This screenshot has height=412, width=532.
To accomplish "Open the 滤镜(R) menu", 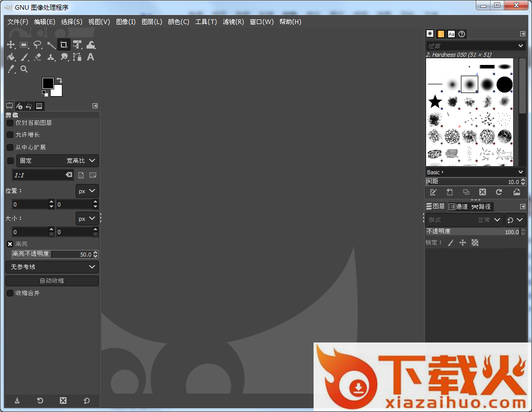I will pos(233,21).
